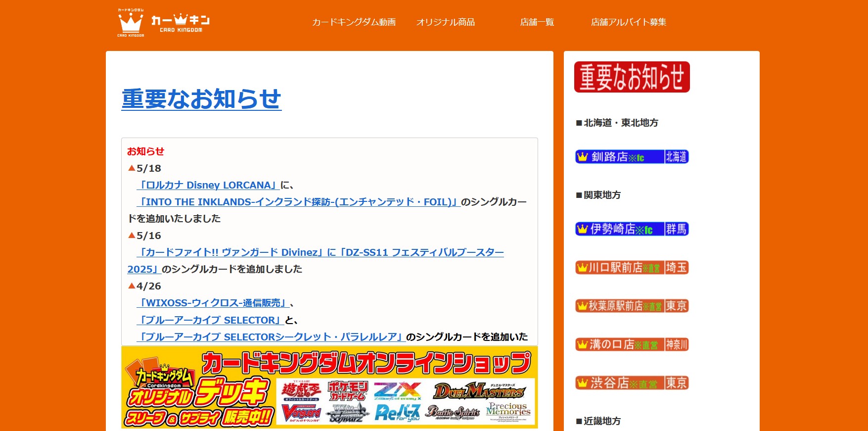Image resolution: width=868 pixels, height=431 pixels.
Task: Click the 遊戯王 logo in banner
Action: [301, 391]
